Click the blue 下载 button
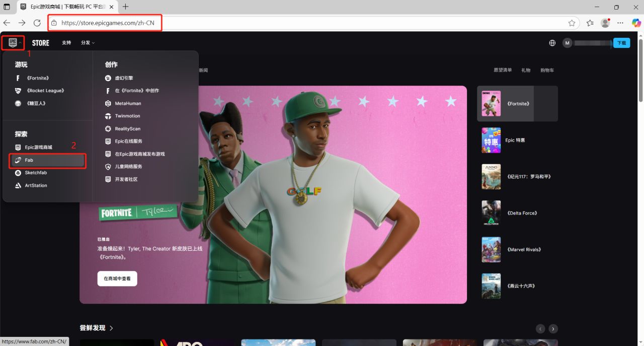This screenshot has width=644, height=346. (x=622, y=43)
